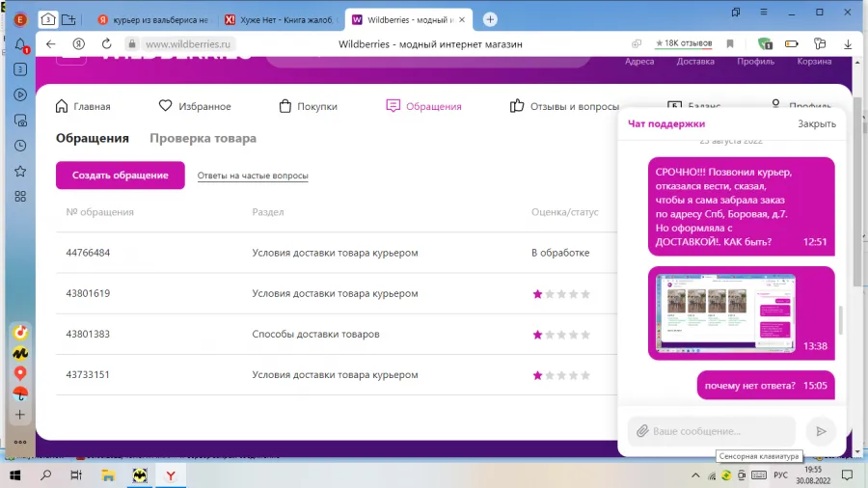Image resolution: width=868 pixels, height=488 pixels.
Task: Open Yandex Maps pin icon in sidebar
Action: tap(20, 373)
